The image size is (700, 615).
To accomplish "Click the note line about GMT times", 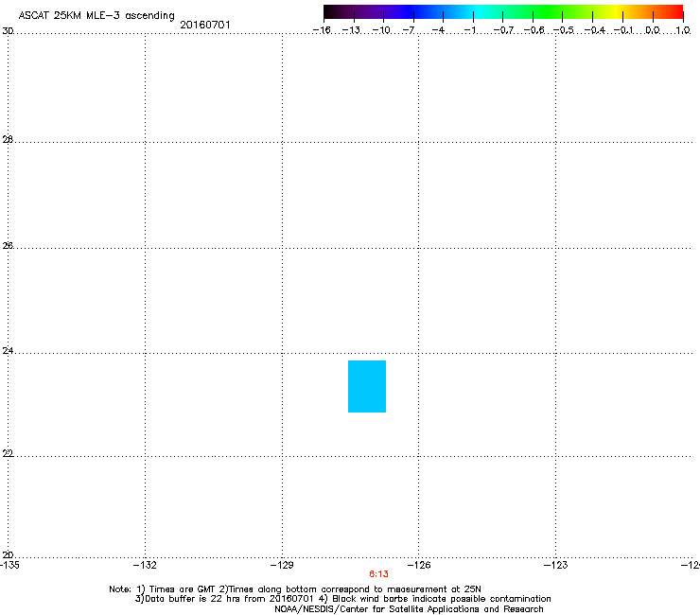I will 294,589.
